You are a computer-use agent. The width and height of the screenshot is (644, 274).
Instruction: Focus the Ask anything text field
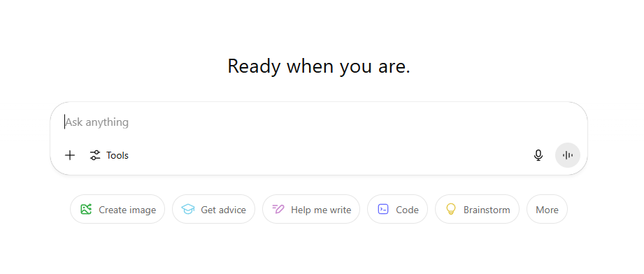point(319,122)
